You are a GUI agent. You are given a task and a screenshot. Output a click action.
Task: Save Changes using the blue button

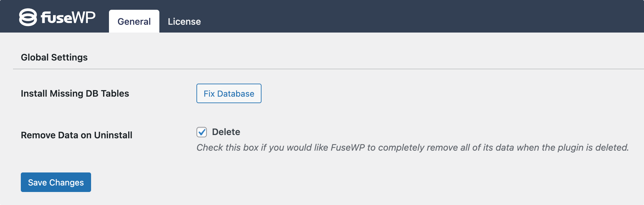click(x=56, y=182)
